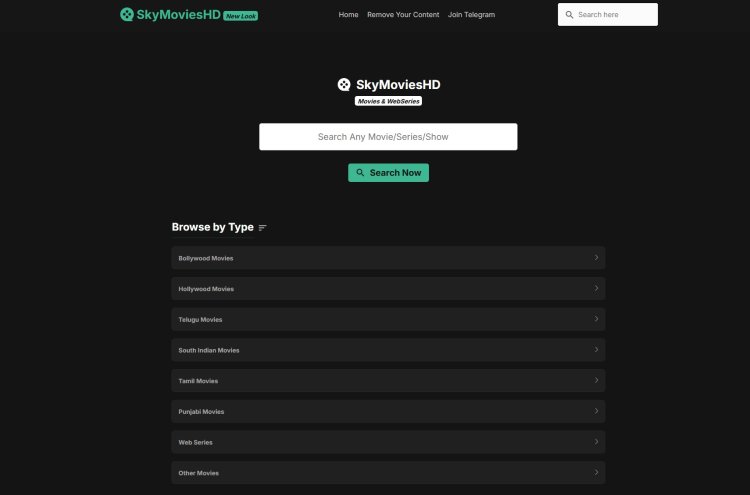The width and height of the screenshot is (750, 495).
Task: Click the Movies & WebSeries badge
Action: pyautogui.click(x=388, y=101)
